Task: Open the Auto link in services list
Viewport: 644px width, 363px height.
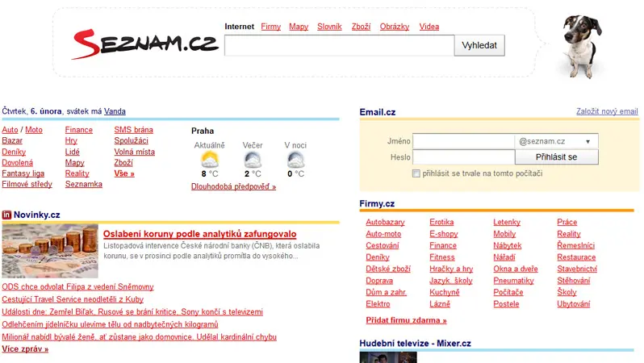Action: pos(10,130)
